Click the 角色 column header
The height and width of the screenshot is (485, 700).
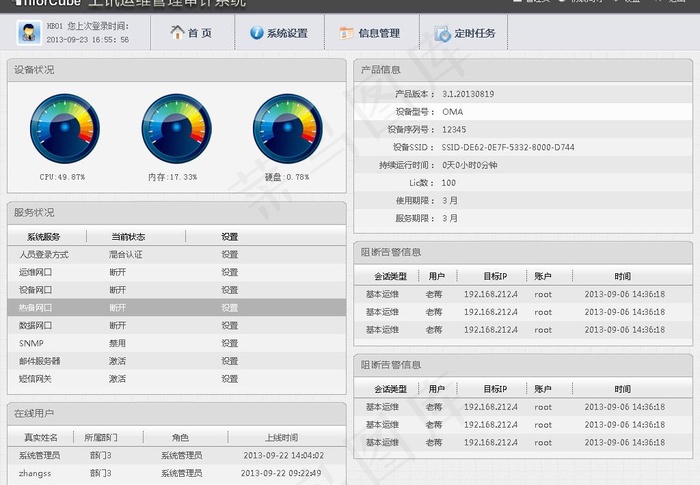pyautogui.click(x=180, y=438)
